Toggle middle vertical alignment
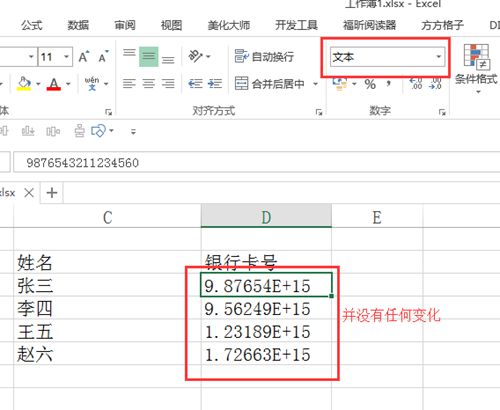The height and width of the screenshot is (410, 500). click(x=148, y=57)
